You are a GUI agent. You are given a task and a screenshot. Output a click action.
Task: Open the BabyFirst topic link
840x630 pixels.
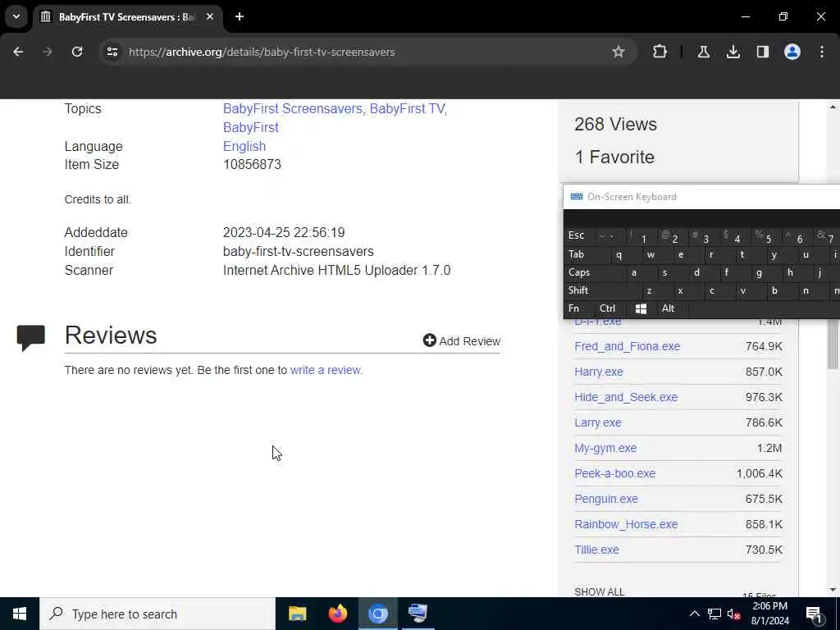pyautogui.click(x=251, y=127)
